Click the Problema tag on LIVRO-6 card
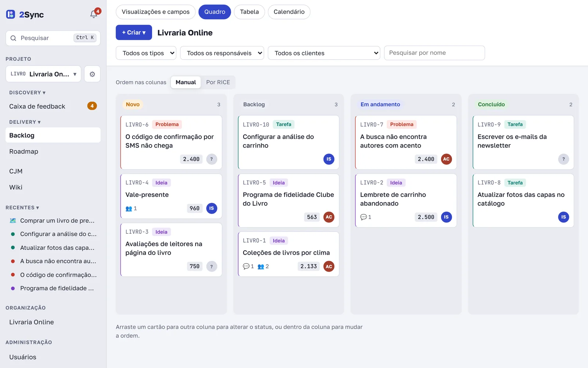Viewport: 588px width, 368px height. (167, 124)
